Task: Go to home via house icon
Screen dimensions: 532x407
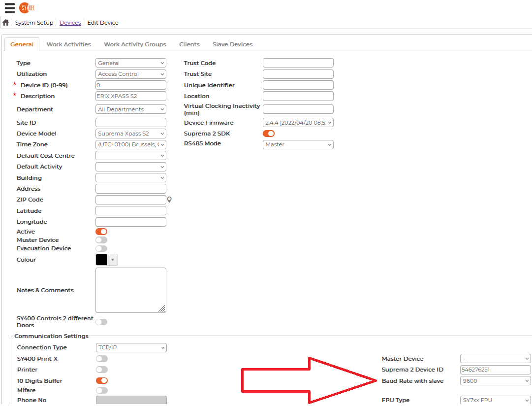Action: pos(6,23)
